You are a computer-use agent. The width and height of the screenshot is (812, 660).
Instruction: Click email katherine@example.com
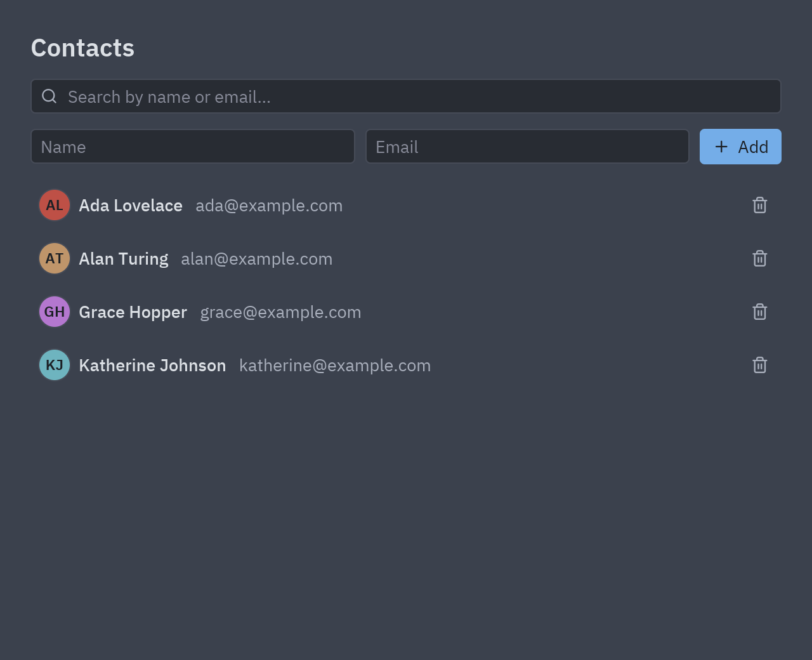335,366
